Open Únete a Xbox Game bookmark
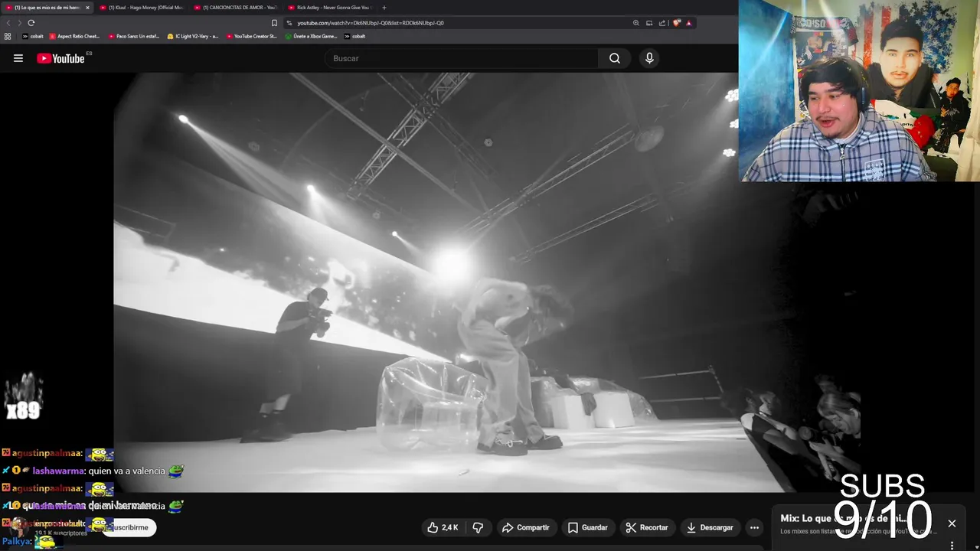Image resolution: width=980 pixels, height=551 pixels. (311, 36)
